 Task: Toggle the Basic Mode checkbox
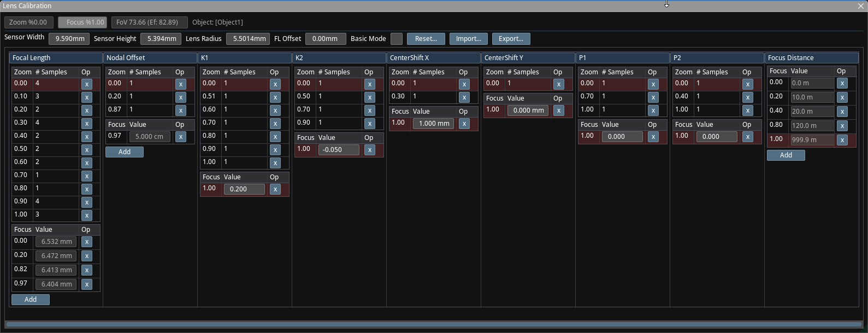397,39
